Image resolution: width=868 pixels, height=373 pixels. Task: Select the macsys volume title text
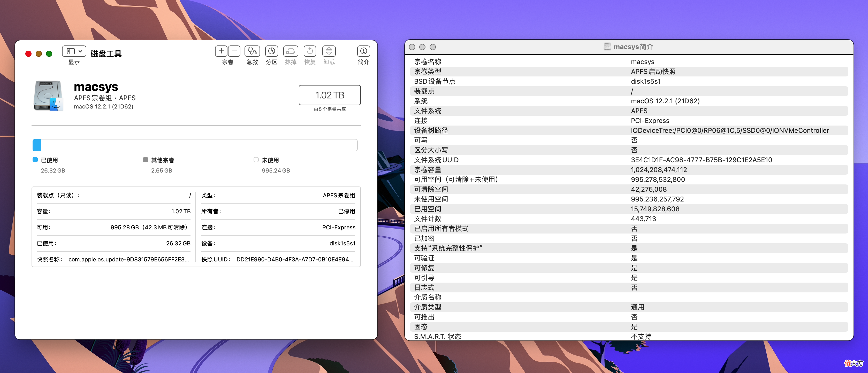coord(96,87)
